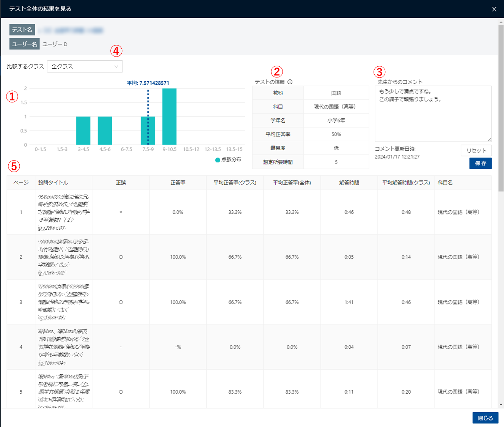Click the 9-10.5 bar in the chart
Viewport: 504px width, 427px height.
click(x=170, y=117)
